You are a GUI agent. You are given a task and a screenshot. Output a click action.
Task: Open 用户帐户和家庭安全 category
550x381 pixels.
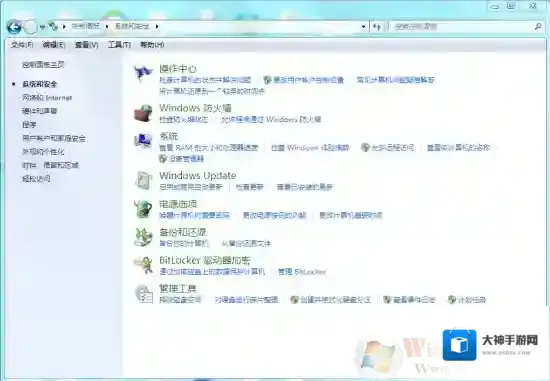pos(54,138)
